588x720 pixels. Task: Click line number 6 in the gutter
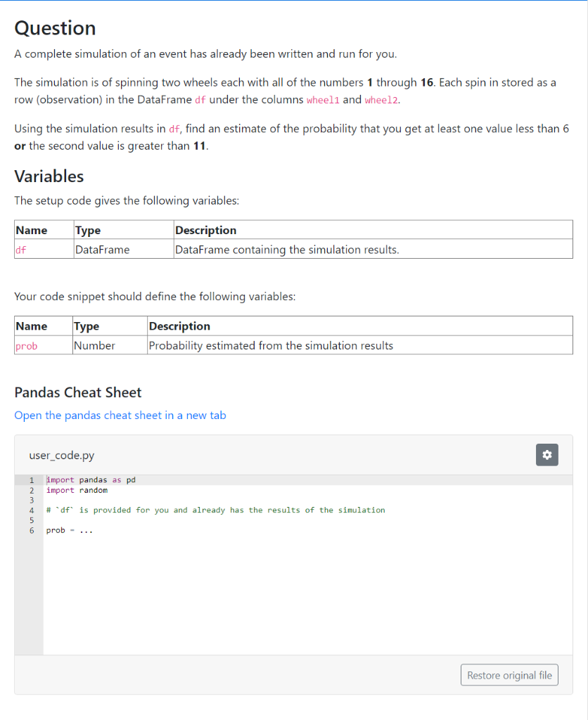(31, 529)
